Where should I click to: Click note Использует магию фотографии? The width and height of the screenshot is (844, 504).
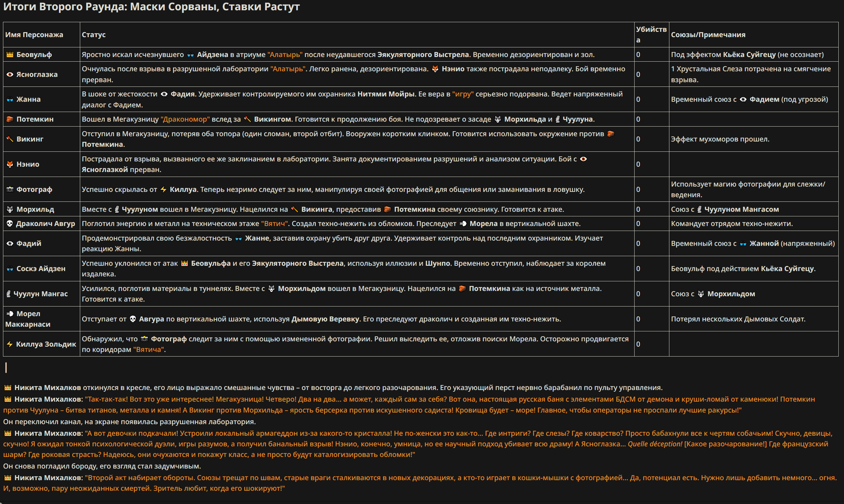(x=748, y=190)
